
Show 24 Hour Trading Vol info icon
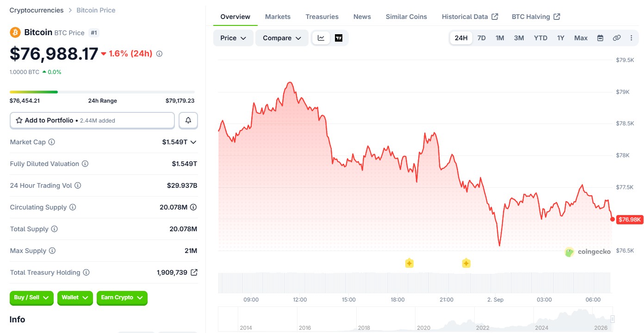[78, 185]
